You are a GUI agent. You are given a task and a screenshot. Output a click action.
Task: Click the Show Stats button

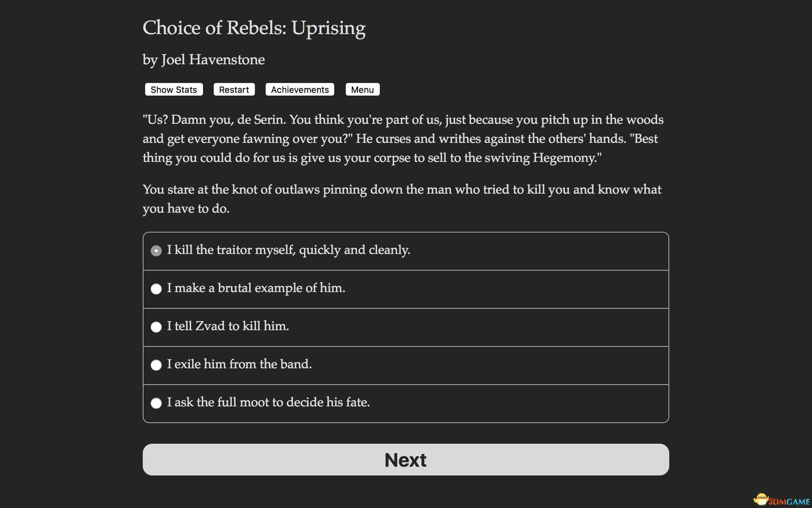(x=173, y=89)
